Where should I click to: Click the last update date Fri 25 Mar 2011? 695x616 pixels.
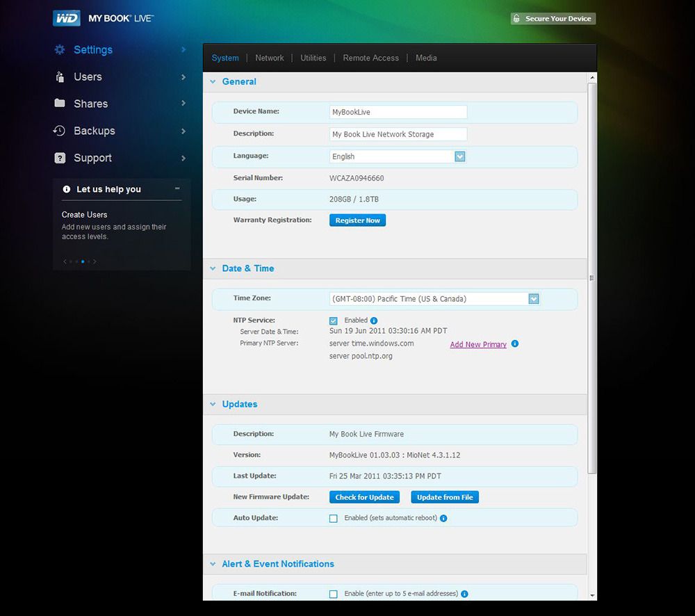(385, 476)
